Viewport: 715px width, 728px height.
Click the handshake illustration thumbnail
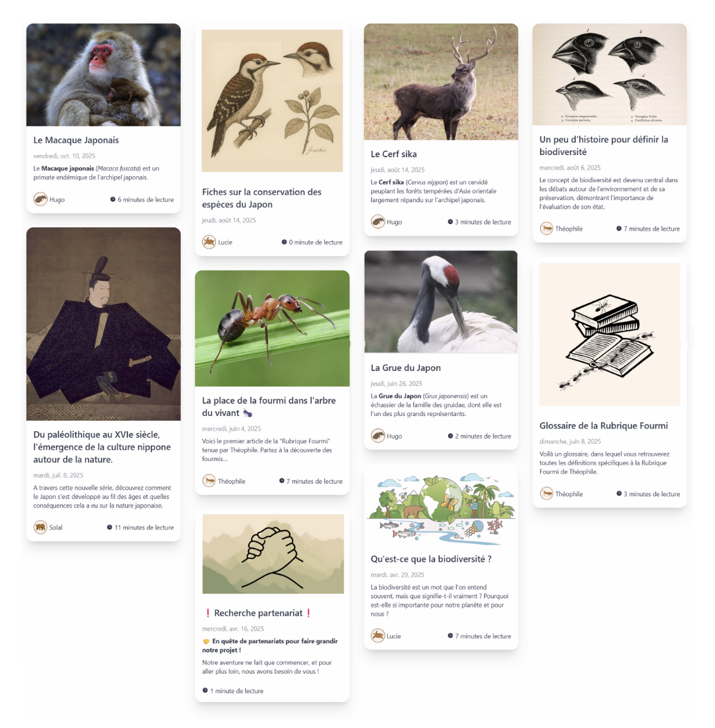273,554
